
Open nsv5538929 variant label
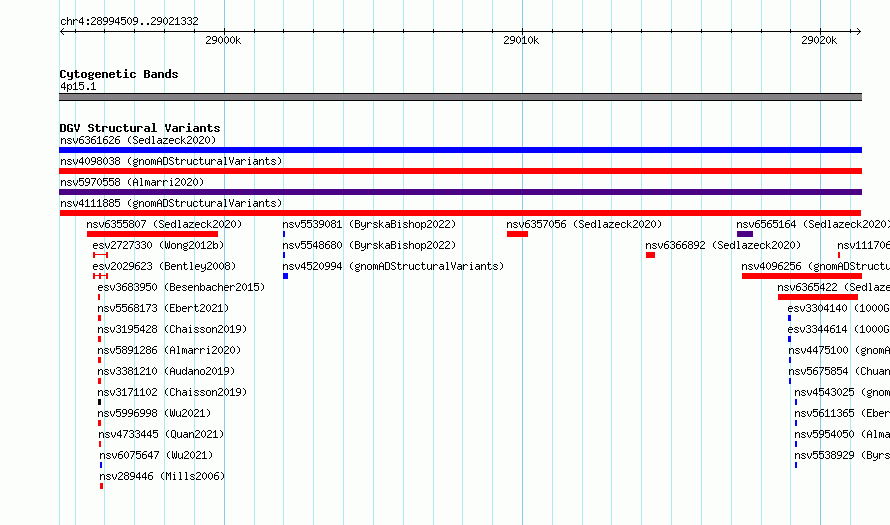tap(842, 455)
